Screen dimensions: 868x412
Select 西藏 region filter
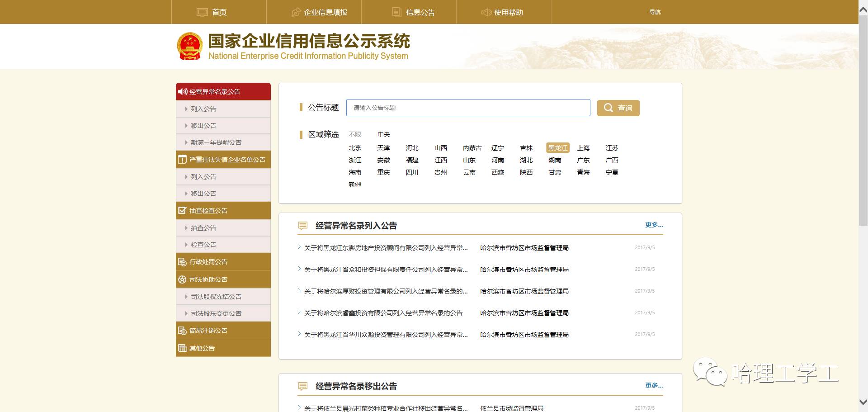[x=498, y=172]
